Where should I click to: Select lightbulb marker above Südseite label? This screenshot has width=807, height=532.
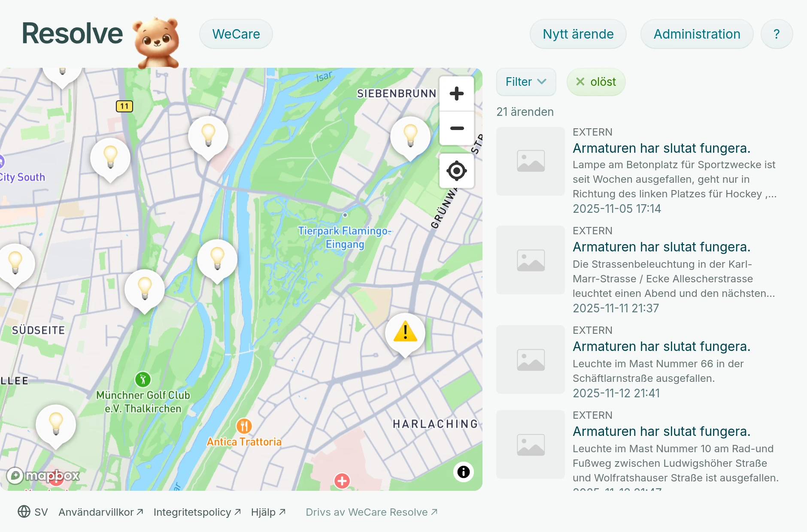click(15, 265)
